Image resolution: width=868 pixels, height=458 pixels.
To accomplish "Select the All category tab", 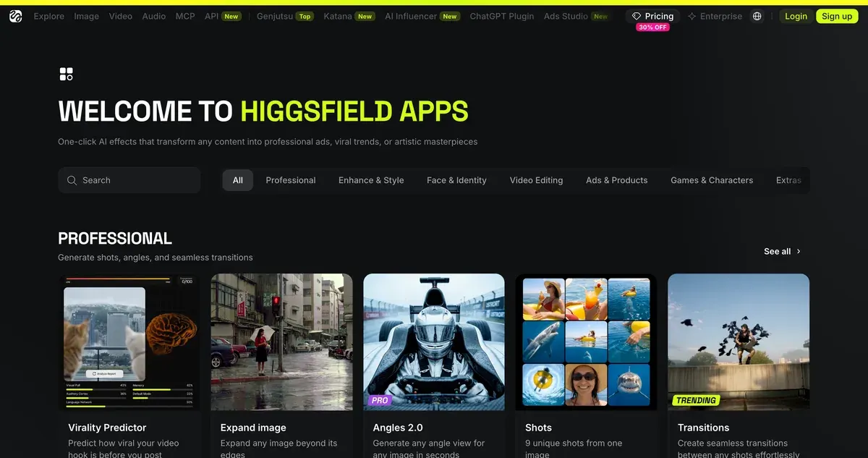I will point(238,180).
